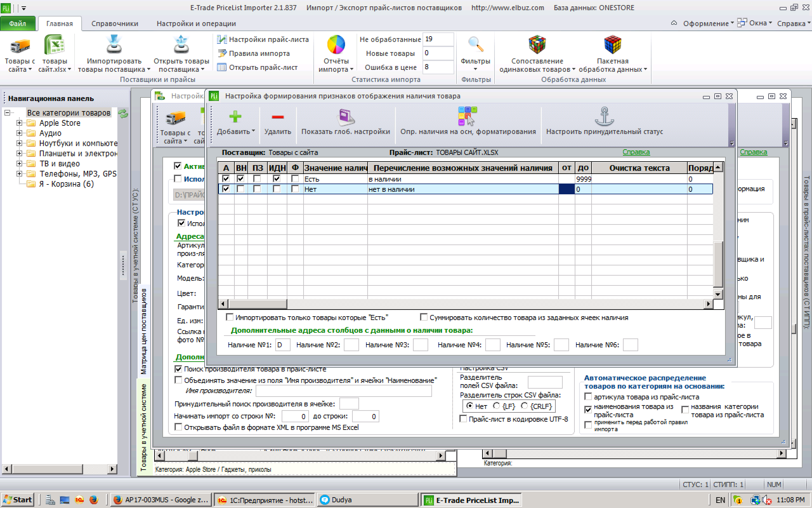Uncheck column A checkbox in Есть row
812x508 pixels.
tap(226, 179)
